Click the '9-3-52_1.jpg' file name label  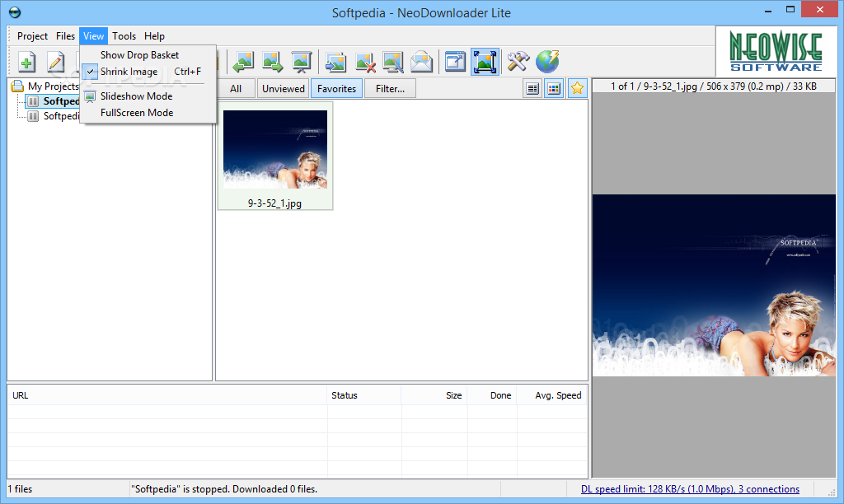pyautogui.click(x=274, y=203)
